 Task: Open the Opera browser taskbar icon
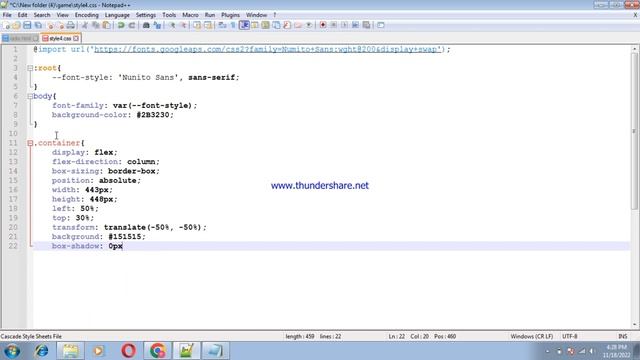click(x=129, y=351)
